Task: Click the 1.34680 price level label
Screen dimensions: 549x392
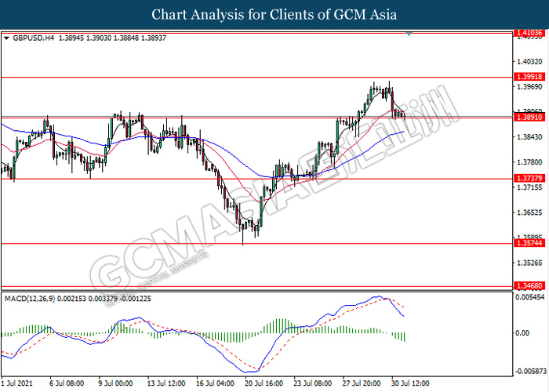Action: [x=529, y=286]
